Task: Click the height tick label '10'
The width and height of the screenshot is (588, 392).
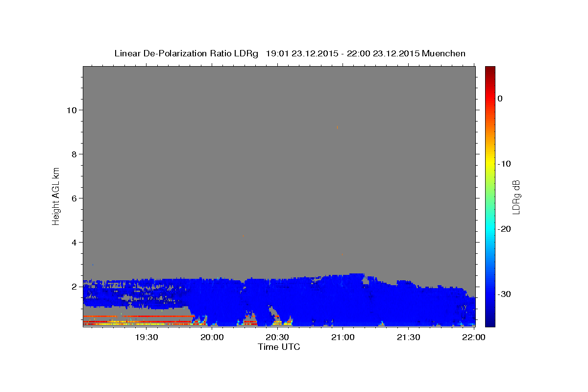Action: 71,110
